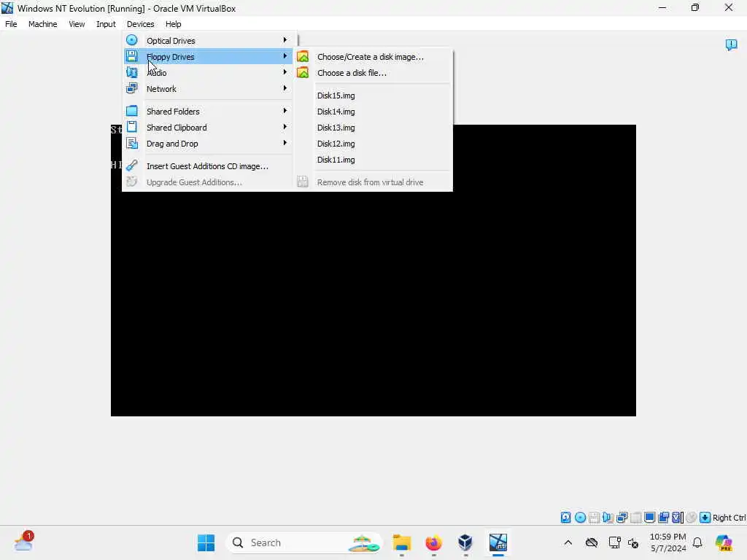Click the Floppy Drives submenu arrow

pyautogui.click(x=285, y=56)
